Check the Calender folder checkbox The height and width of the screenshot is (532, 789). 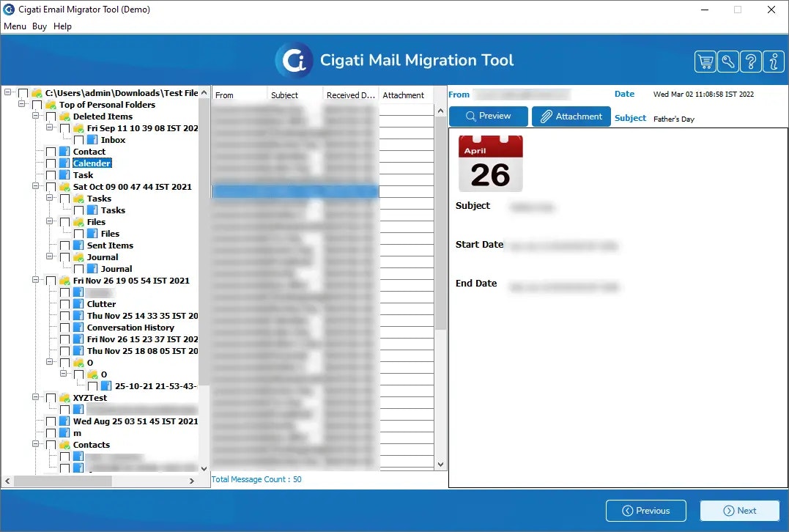point(51,163)
